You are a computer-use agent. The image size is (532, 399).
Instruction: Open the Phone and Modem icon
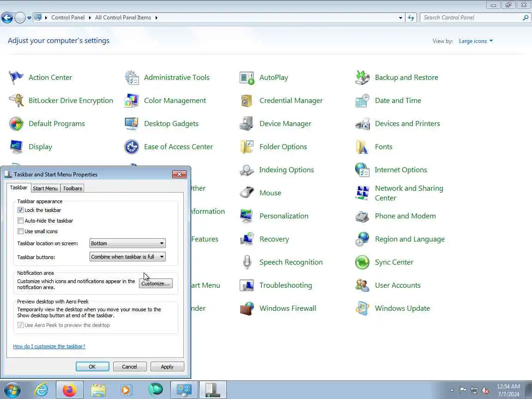[363, 216]
